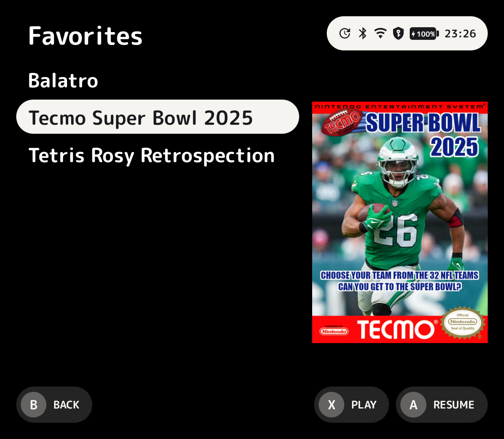Screen dimensions: 504x439
Task: Click the B button circle icon
Action: pyautogui.click(x=34, y=404)
